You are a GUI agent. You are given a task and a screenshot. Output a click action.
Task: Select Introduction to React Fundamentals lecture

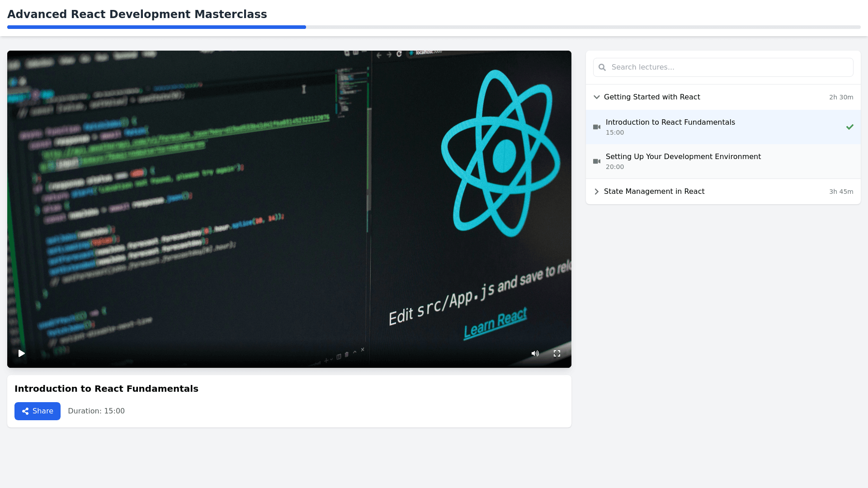670,122
